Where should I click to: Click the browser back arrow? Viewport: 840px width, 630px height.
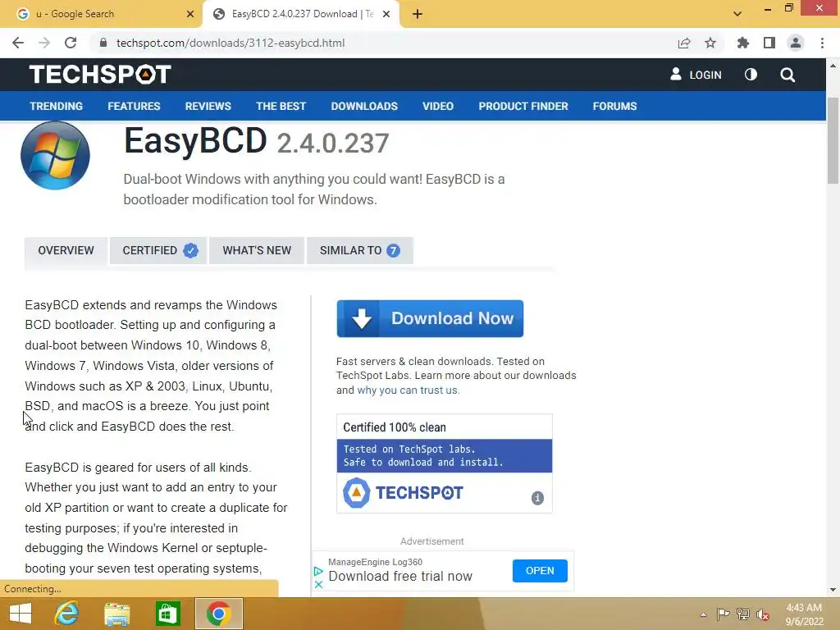coord(18,43)
